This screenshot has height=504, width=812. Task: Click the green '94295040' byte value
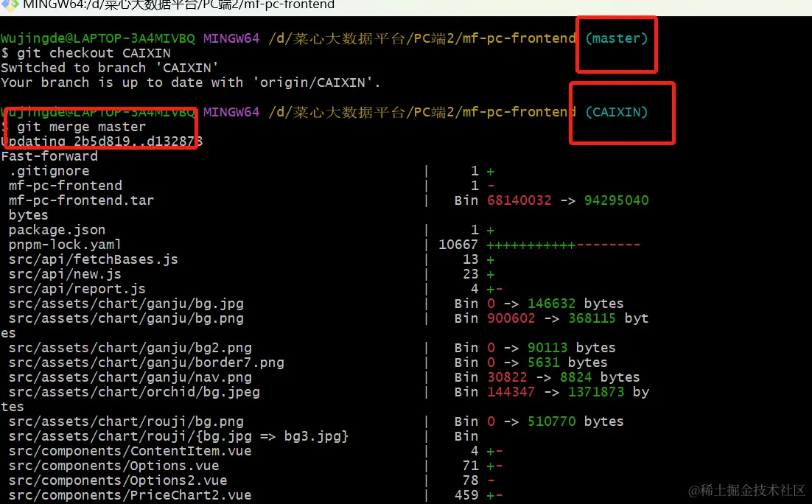[x=616, y=200]
